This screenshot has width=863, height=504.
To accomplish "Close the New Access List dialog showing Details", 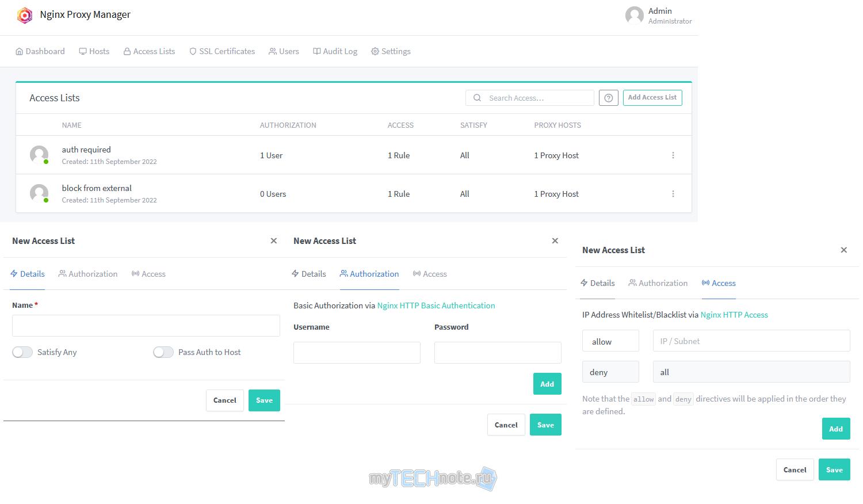I will pyautogui.click(x=274, y=241).
